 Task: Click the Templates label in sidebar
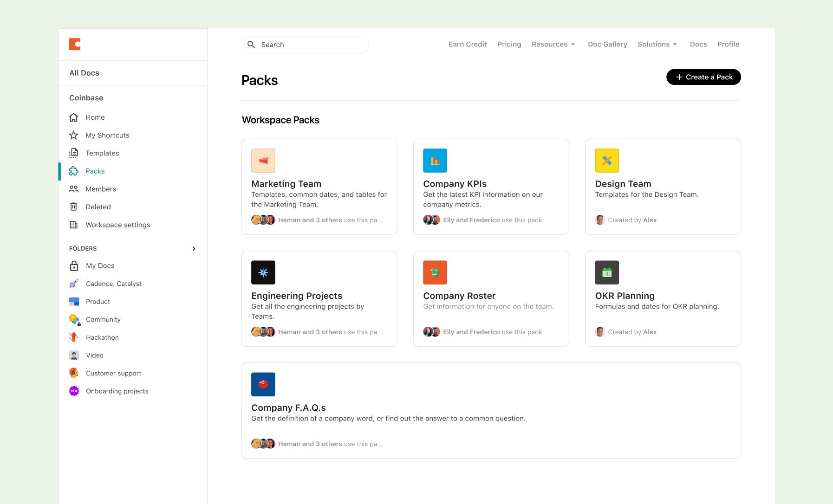click(x=102, y=153)
